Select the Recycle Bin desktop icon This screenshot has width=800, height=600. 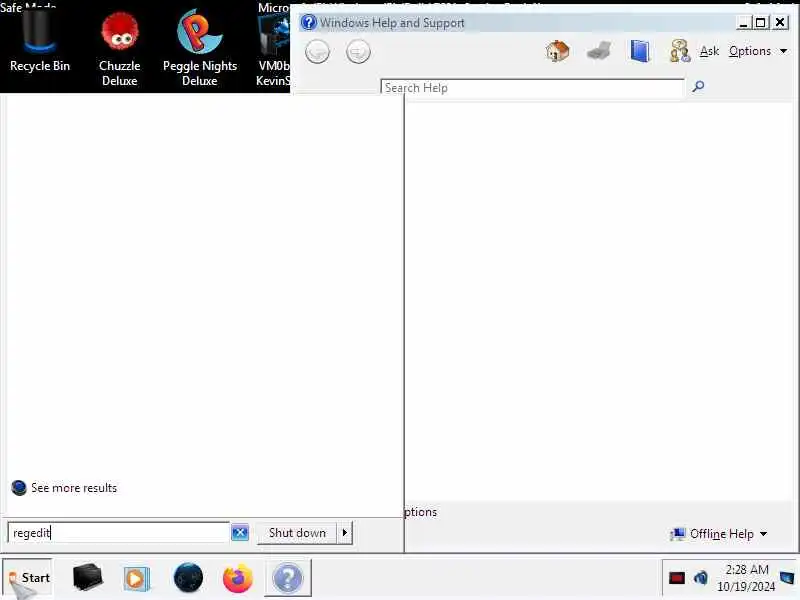40,43
